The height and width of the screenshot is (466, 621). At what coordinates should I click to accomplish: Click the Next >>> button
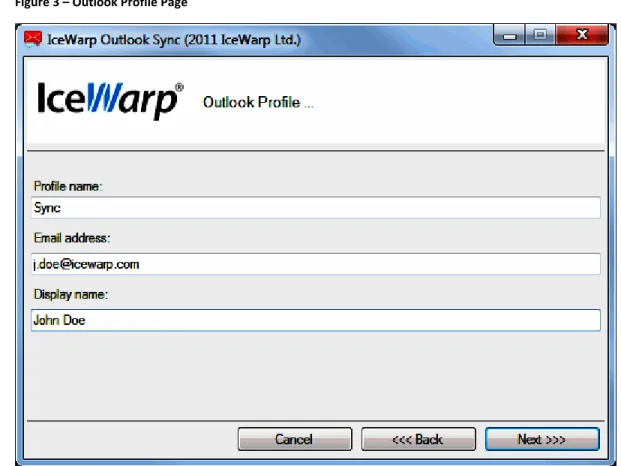(x=542, y=439)
